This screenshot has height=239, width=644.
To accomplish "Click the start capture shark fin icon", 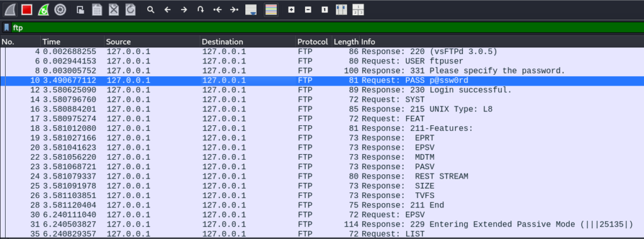I will click(10, 9).
